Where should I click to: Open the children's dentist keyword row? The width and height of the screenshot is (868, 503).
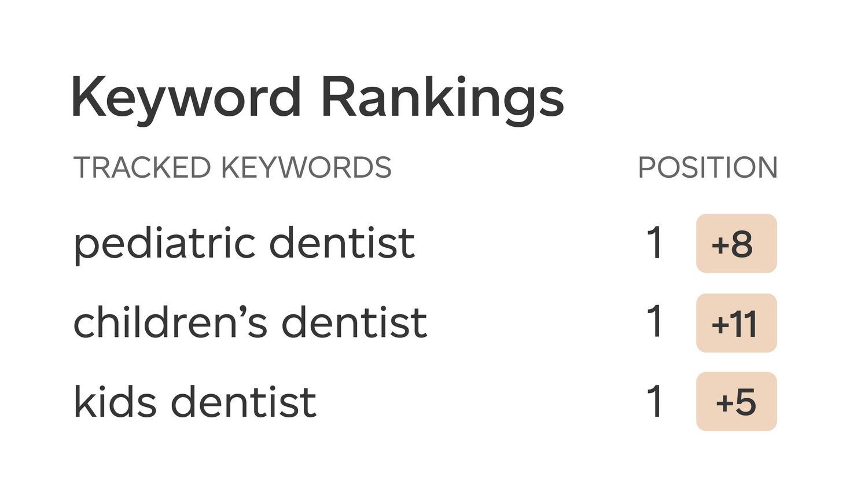pyautogui.click(x=249, y=322)
